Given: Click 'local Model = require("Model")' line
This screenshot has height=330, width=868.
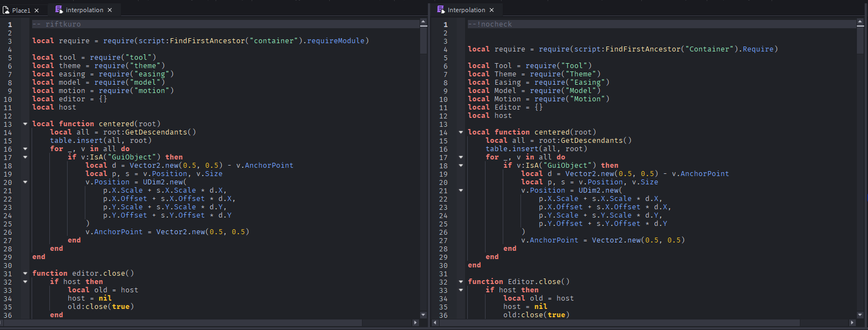Looking at the screenshot, I should point(534,91).
